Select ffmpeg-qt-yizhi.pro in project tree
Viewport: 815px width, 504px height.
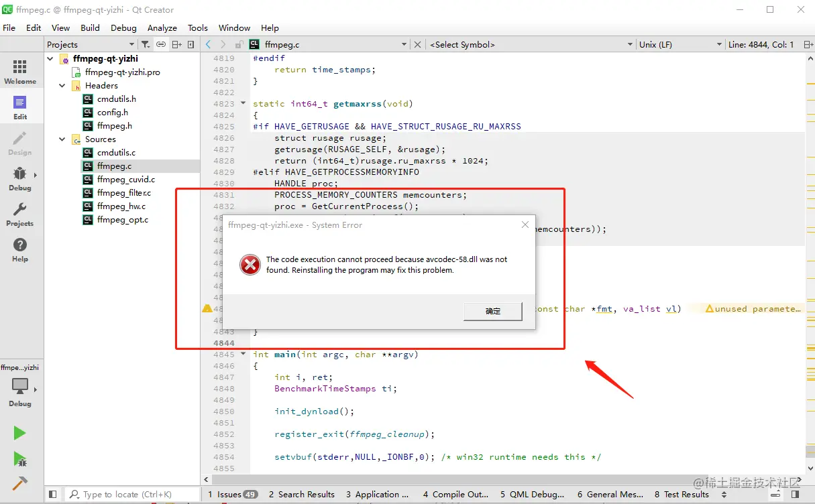click(x=123, y=72)
